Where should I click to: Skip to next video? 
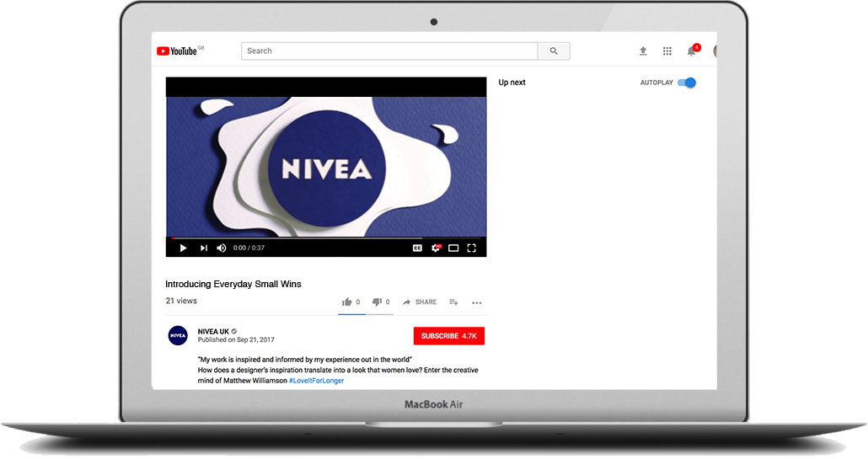click(204, 248)
